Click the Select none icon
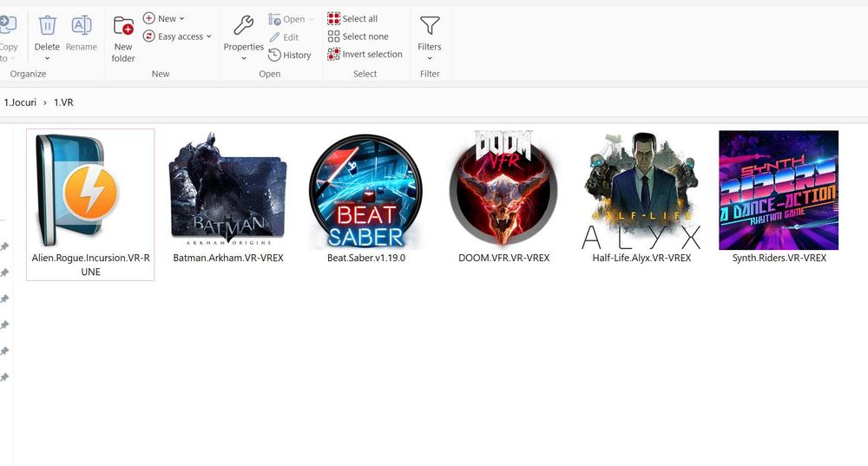This screenshot has width=868, height=466. pos(334,36)
